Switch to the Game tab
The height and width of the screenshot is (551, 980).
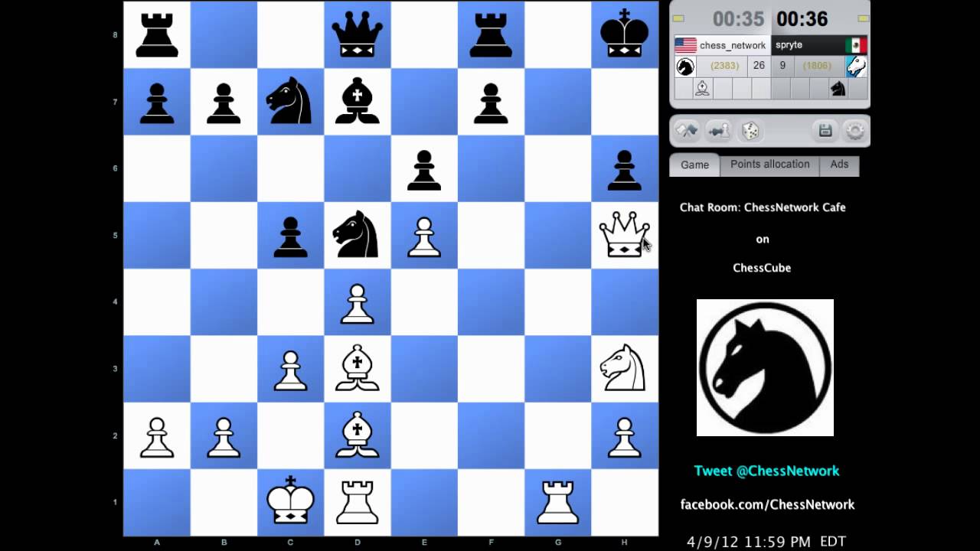[x=694, y=165]
